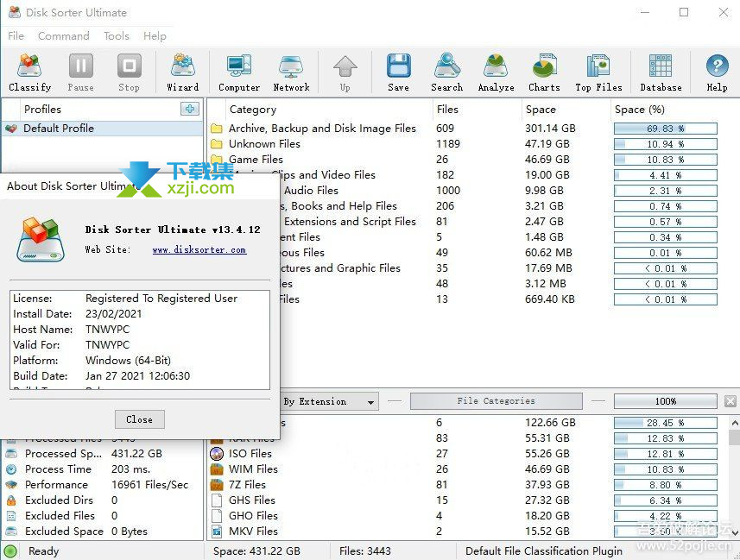Visit the www.disksorter.com website link

(x=199, y=250)
